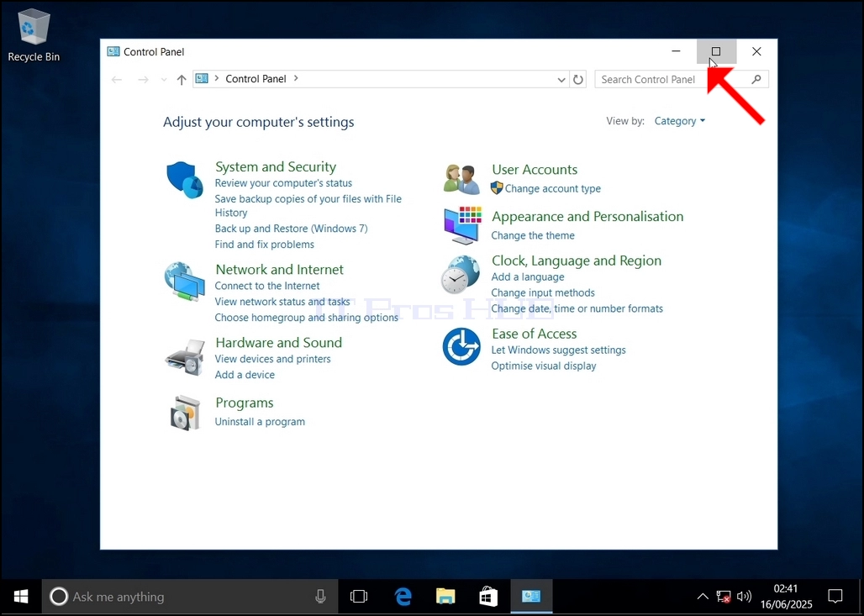
Task: Click the Control Panel breadcrumb item
Action: [x=256, y=79]
